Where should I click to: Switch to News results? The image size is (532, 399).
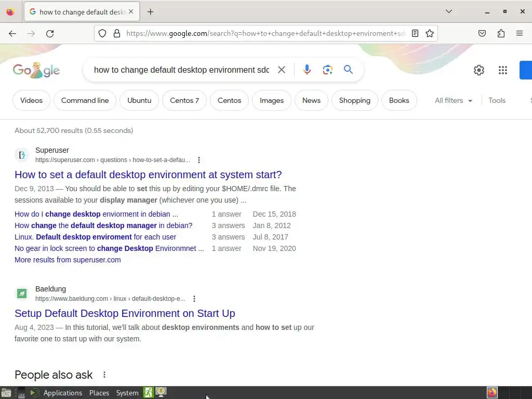coord(311,100)
